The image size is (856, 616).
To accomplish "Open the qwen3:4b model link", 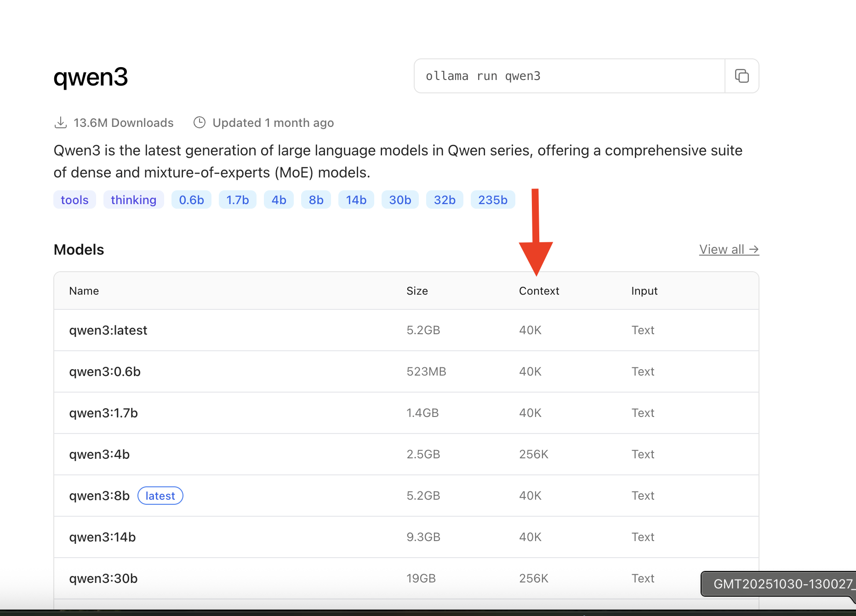I will click(99, 454).
